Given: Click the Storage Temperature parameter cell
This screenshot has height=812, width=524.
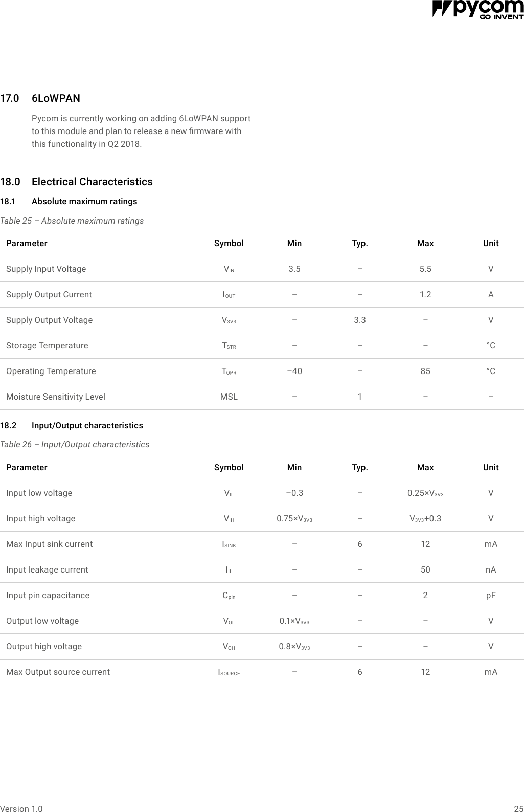Looking at the screenshot, I should click(47, 345).
